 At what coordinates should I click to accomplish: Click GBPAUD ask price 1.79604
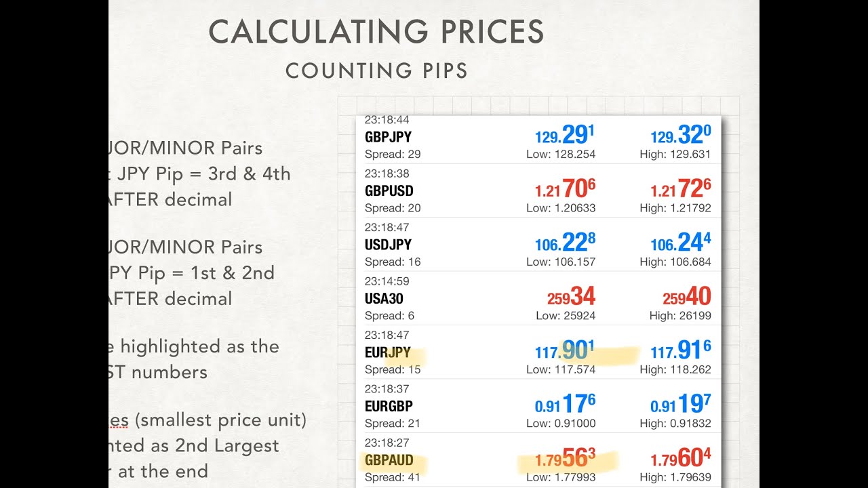680,460
